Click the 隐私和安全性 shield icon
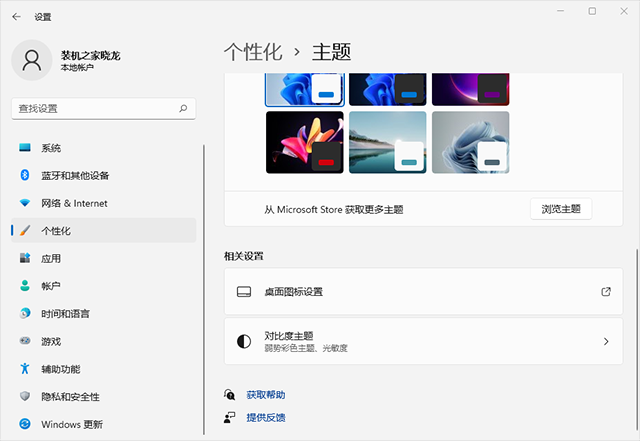 click(x=25, y=396)
